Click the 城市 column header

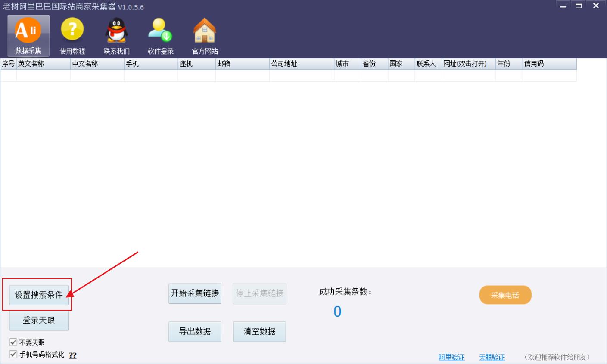point(348,64)
